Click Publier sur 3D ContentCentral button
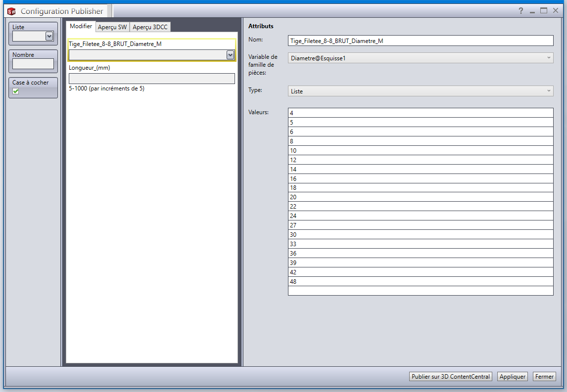567x392 pixels. pyautogui.click(x=451, y=377)
